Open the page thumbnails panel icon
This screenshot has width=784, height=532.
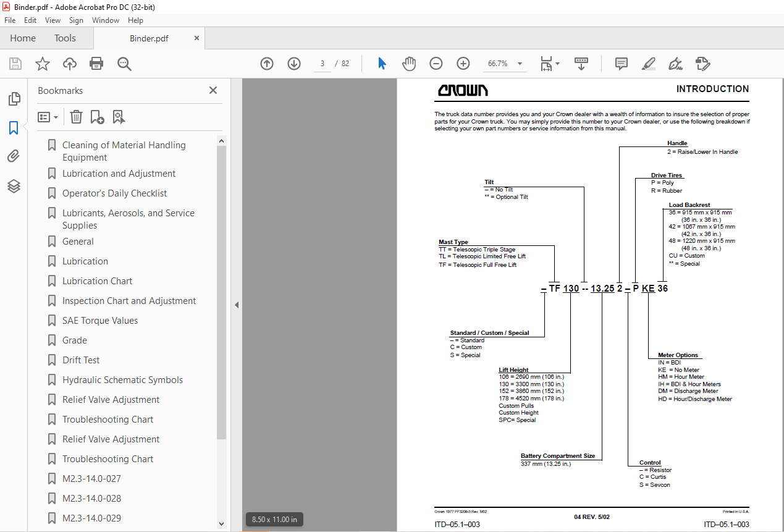pos(14,99)
